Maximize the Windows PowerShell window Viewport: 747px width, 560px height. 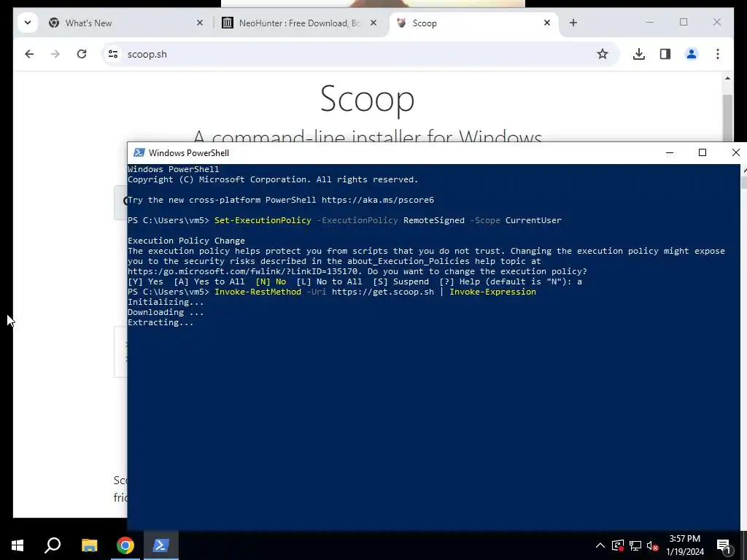pyautogui.click(x=703, y=152)
